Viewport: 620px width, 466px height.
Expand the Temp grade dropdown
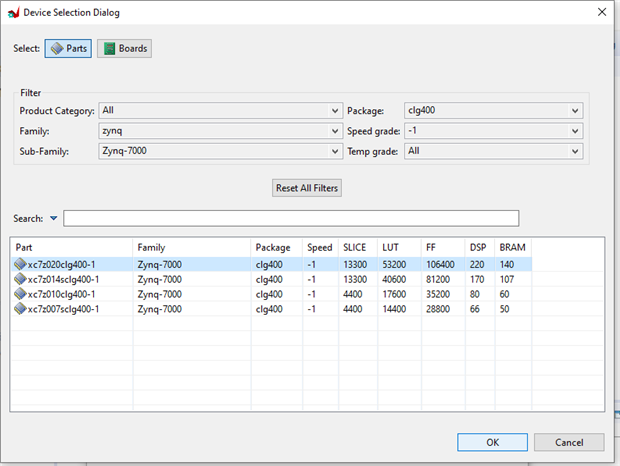492,151
